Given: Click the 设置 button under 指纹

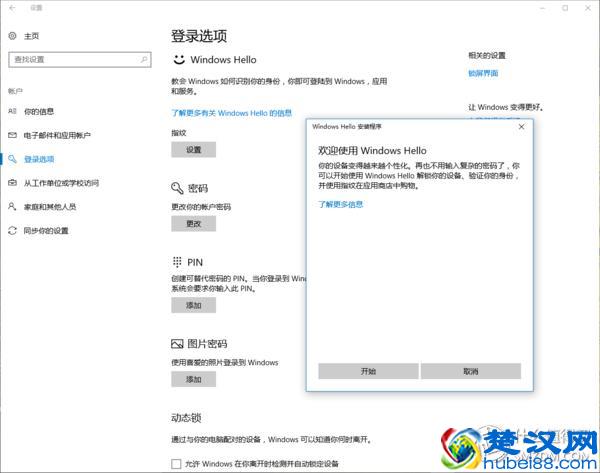Looking at the screenshot, I should tap(194, 150).
